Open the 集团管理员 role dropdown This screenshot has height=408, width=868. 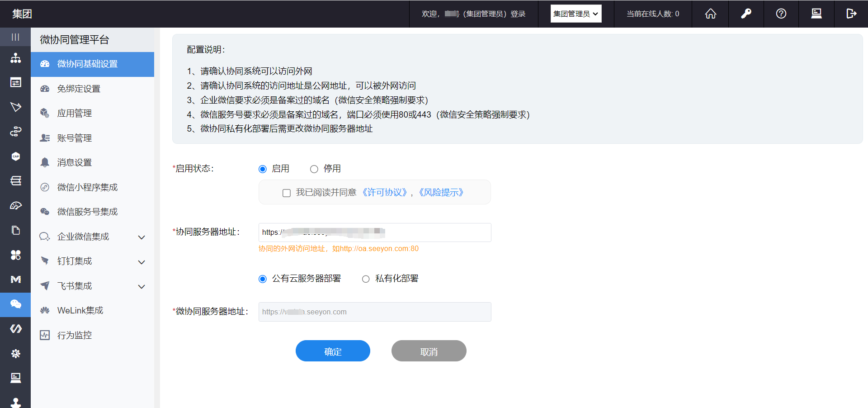point(576,14)
